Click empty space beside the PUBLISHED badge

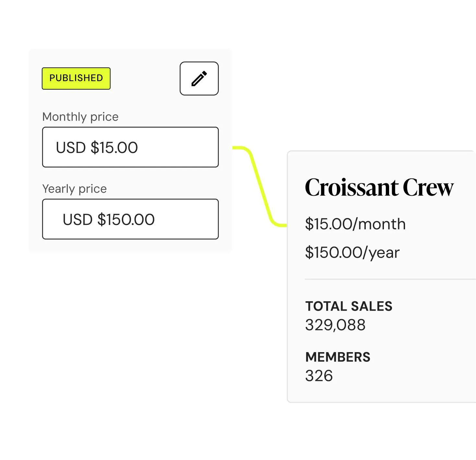pyautogui.click(x=145, y=78)
